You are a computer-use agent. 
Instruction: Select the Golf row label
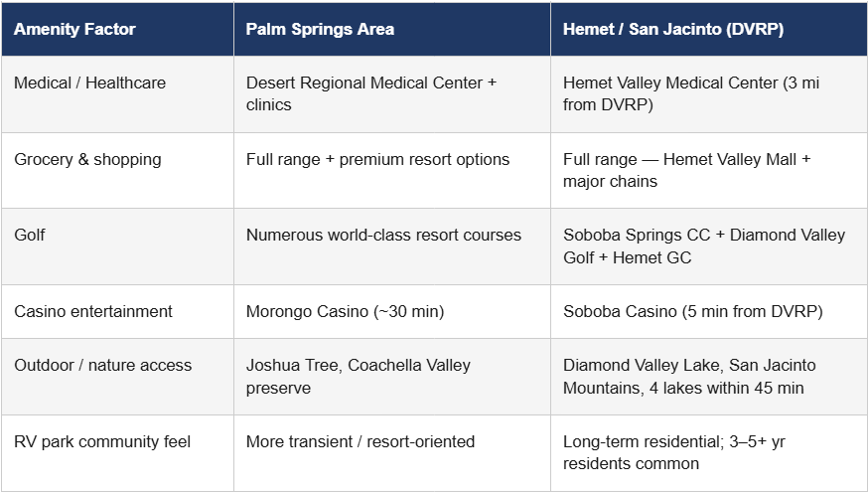(30, 236)
